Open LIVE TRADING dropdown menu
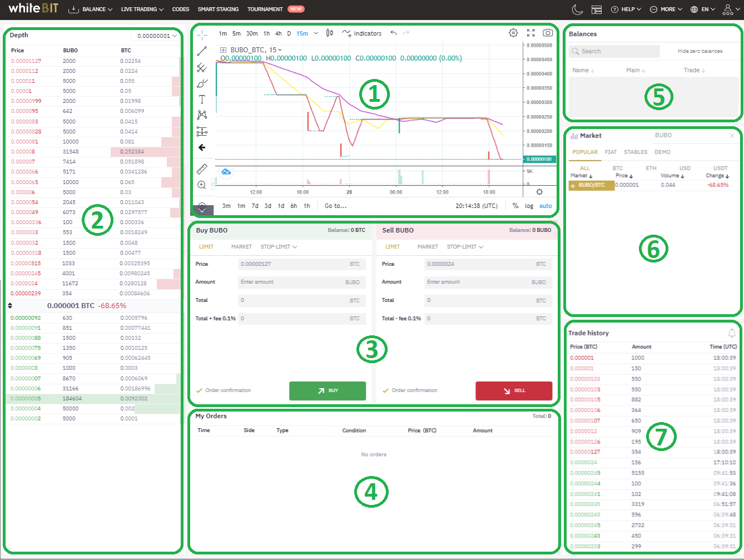 pyautogui.click(x=142, y=9)
